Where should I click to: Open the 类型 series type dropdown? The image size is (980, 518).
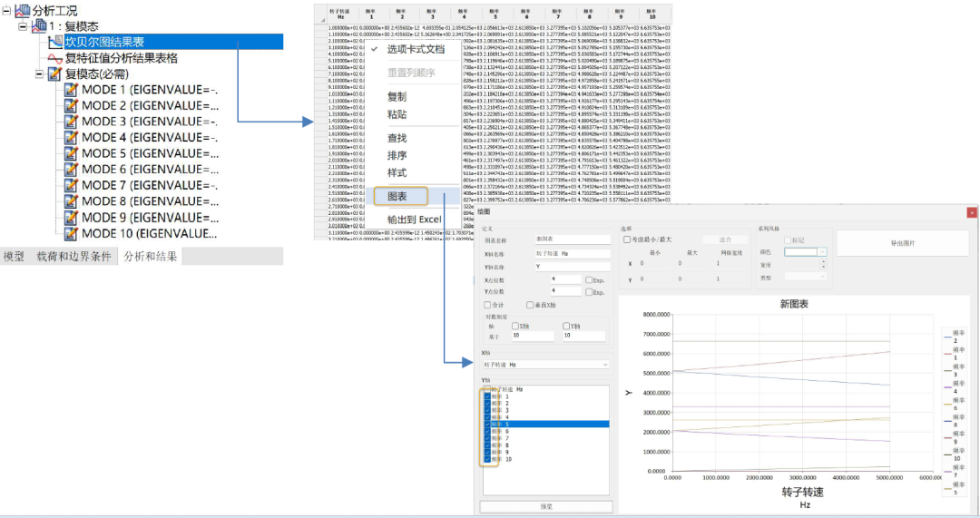[822, 276]
